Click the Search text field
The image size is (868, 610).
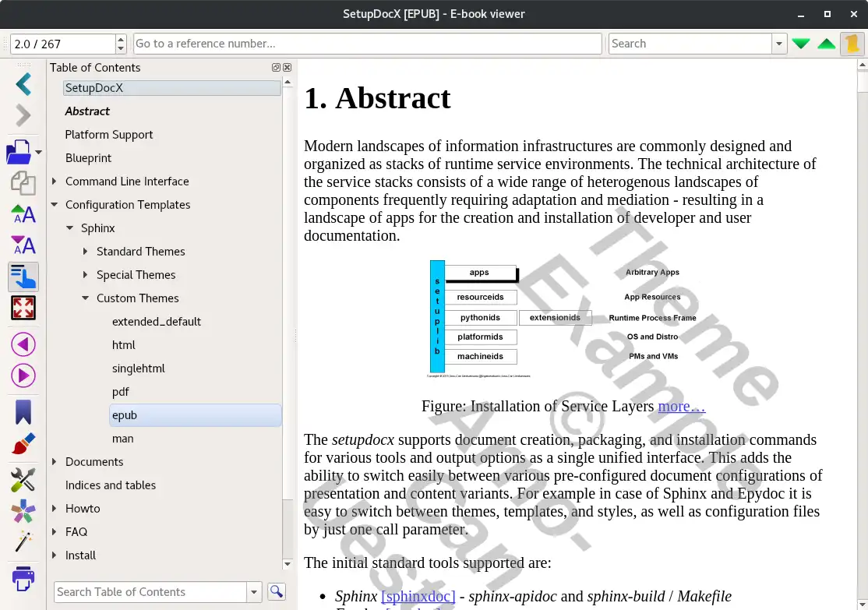click(x=690, y=44)
